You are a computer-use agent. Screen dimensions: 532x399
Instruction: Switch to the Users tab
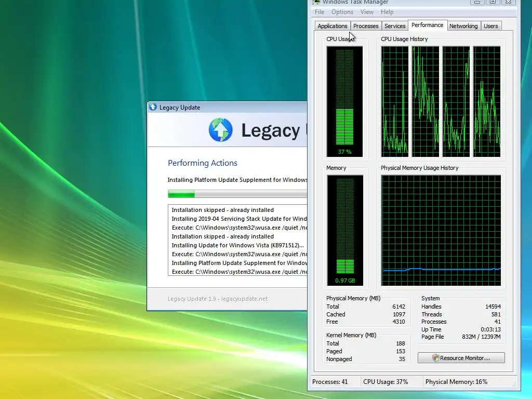click(x=490, y=26)
